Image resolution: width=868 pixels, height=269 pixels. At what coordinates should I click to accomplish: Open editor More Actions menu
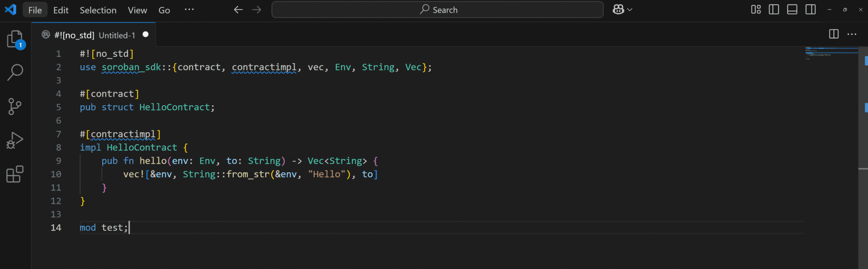[x=852, y=34]
